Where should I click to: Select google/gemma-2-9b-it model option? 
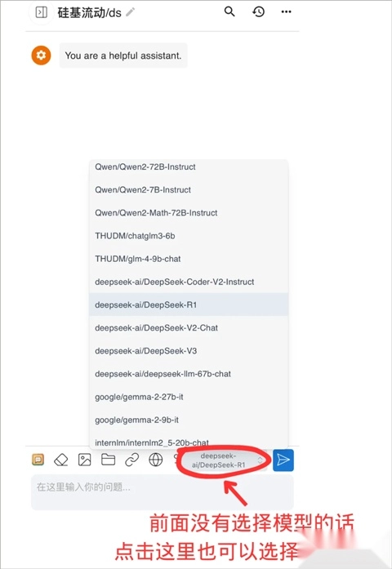click(189, 420)
